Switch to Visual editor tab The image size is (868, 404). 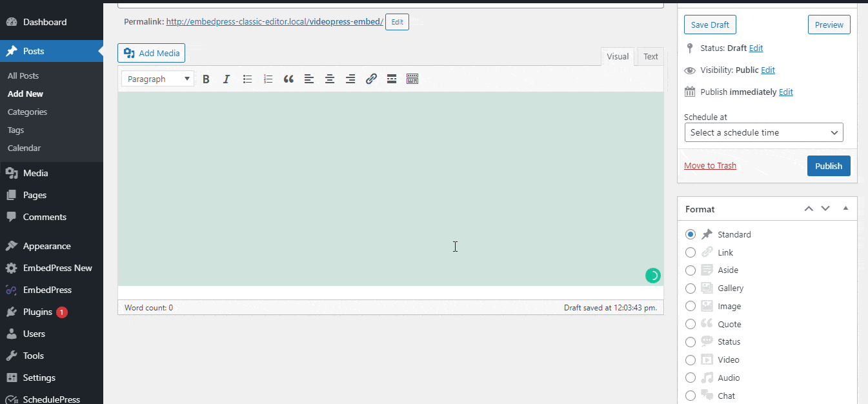(x=618, y=56)
